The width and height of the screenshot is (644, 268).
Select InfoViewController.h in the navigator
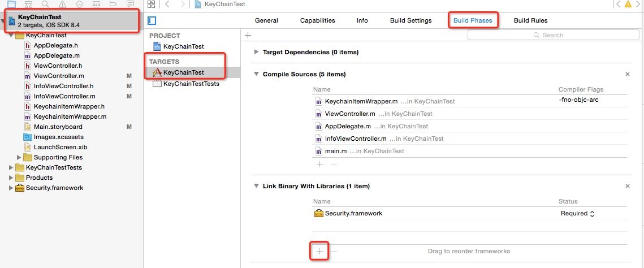point(64,86)
